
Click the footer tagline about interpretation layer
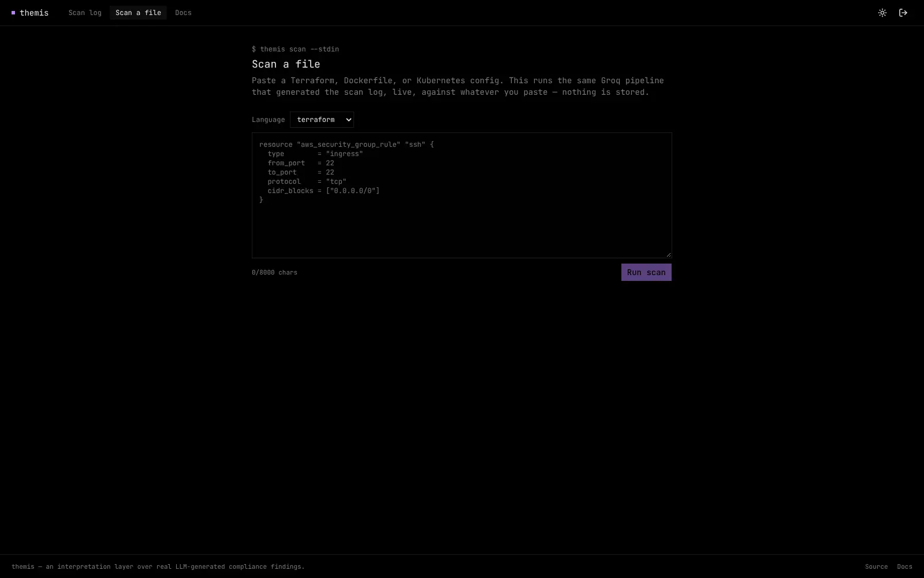(x=158, y=566)
